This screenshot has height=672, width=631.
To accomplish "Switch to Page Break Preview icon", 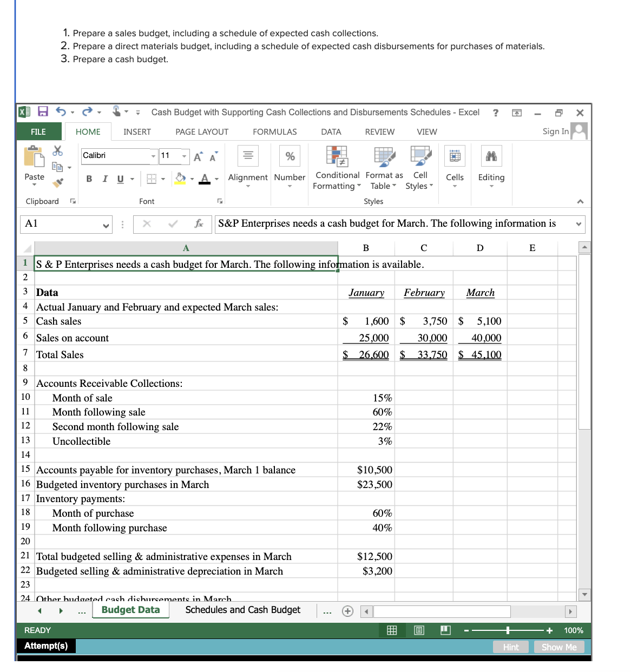I will [445, 630].
